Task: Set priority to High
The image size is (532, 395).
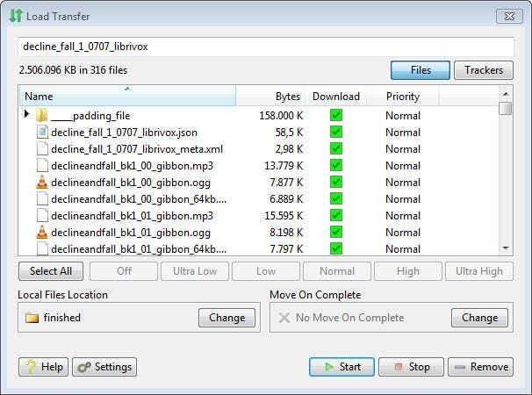Action: pos(408,271)
